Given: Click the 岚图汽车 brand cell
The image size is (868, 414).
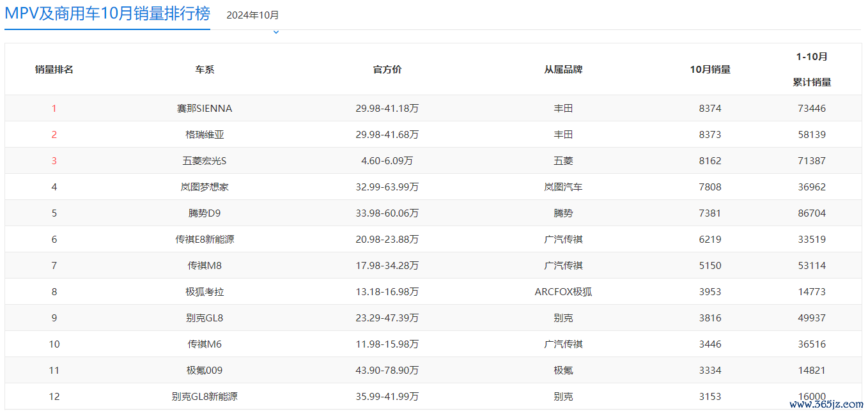Looking at the screenshot, I should point(563,187).
